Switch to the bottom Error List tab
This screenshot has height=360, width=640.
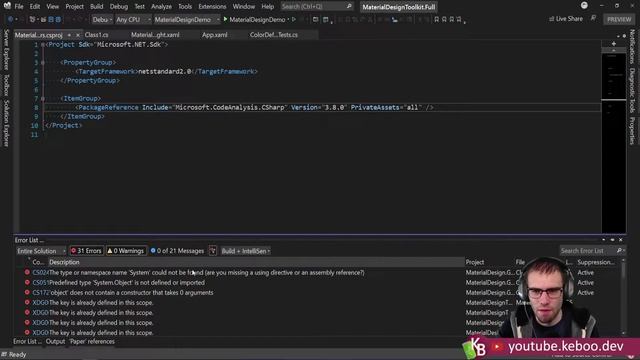pyautogui.click(x=27, y=341)
